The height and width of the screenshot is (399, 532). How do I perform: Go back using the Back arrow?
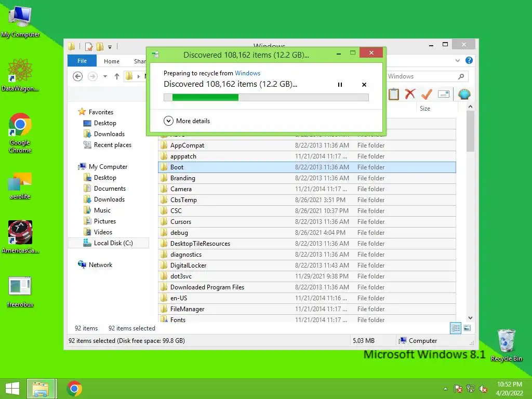(78, 76)
